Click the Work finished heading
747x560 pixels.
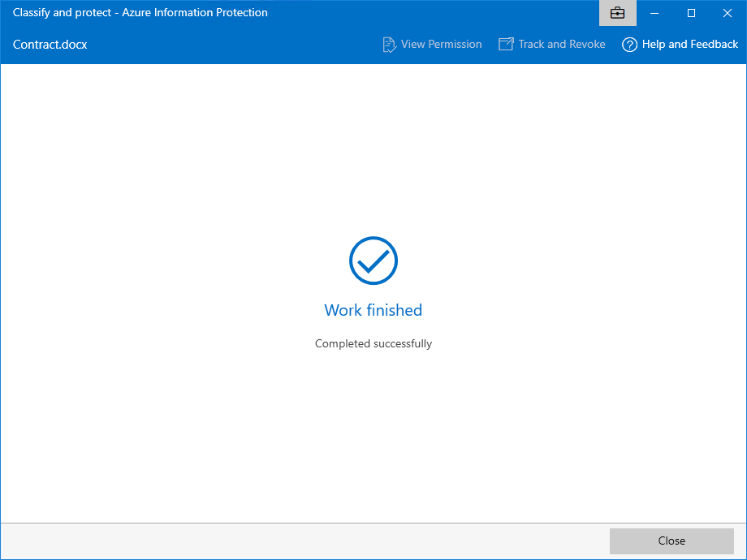pyautogui.click(x=373, y=310)
